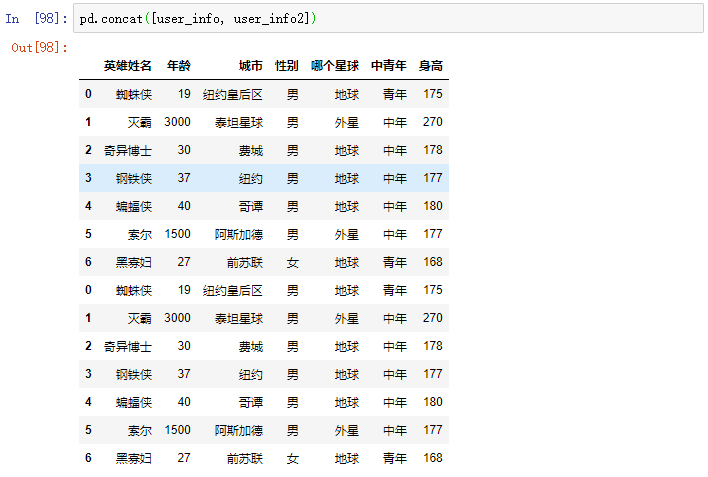Select the first occurrence of 哥谭
Screen dimensions: 708x477
pyautogui.click(x=251, y=206)
